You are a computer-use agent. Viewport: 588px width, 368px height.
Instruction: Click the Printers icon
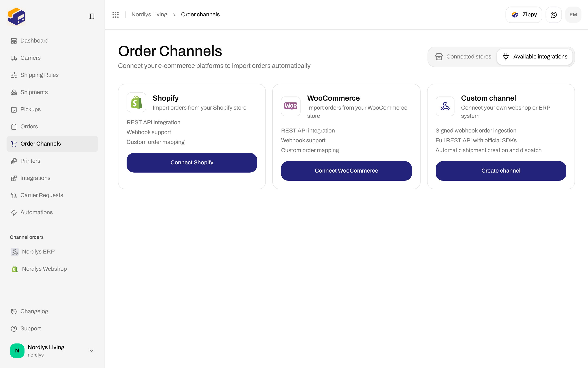click(x=14, y=161)
